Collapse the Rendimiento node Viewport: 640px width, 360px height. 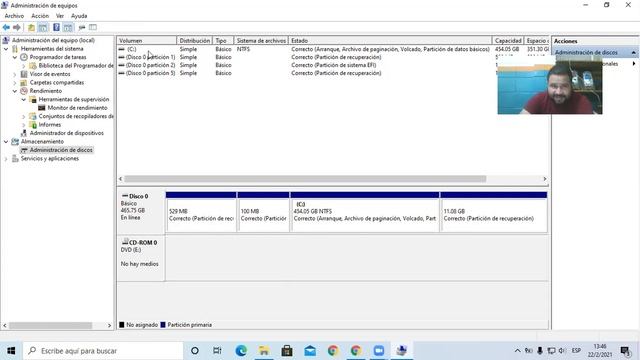[15, 91]
